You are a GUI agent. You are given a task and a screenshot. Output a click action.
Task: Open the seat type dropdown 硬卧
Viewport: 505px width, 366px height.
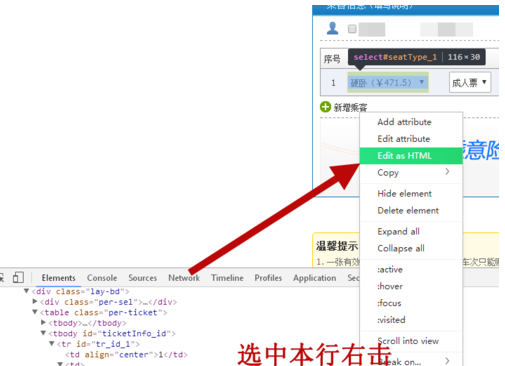388,82
